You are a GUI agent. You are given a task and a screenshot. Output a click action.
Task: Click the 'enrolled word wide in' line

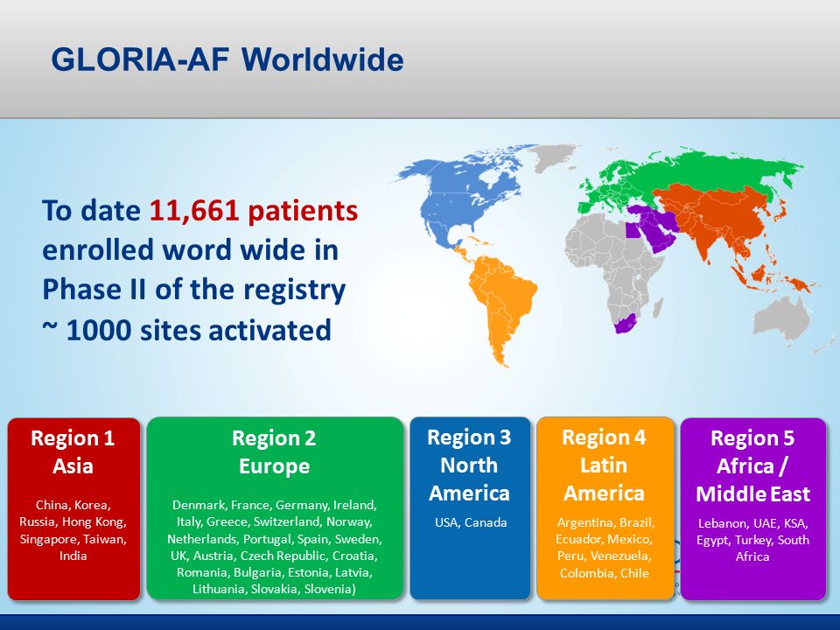pos(190,250)
